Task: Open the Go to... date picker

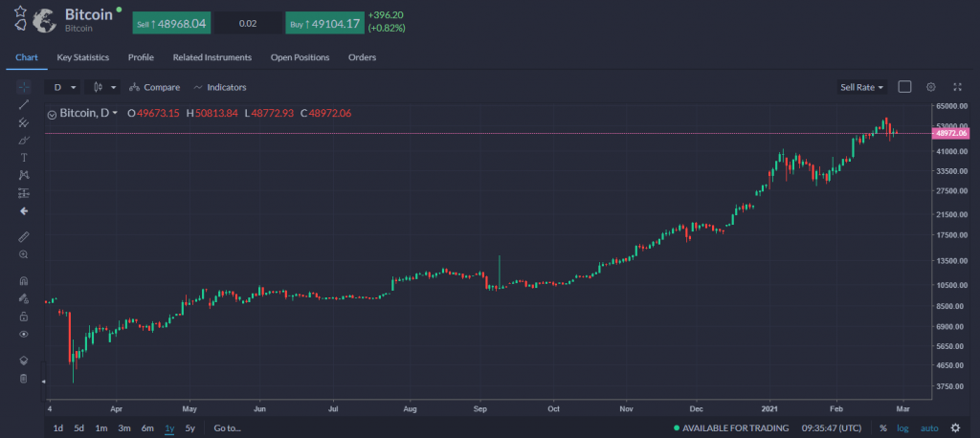Action: (228, 428)
